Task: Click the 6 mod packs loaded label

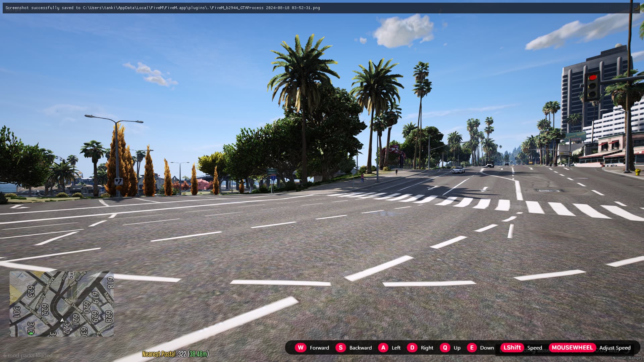Action: (x=28, y=356)
